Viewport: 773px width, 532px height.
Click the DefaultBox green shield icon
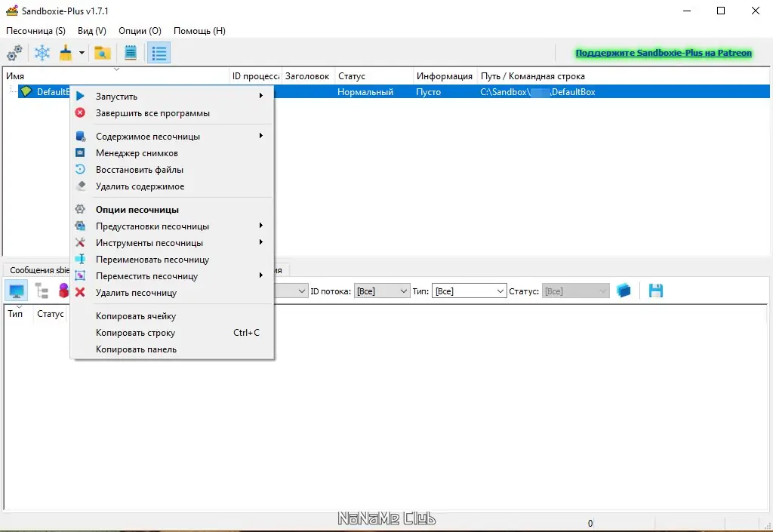click(x=26, y=91)
